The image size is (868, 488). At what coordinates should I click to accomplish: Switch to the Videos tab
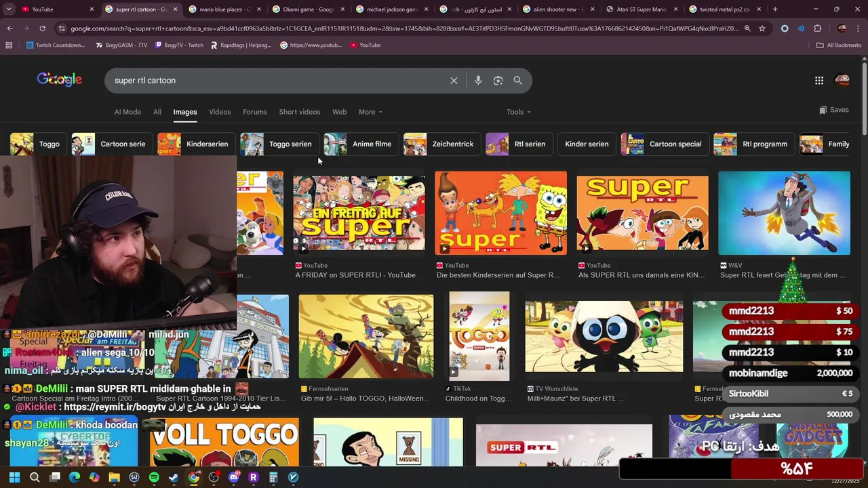[x=220, y=112]
